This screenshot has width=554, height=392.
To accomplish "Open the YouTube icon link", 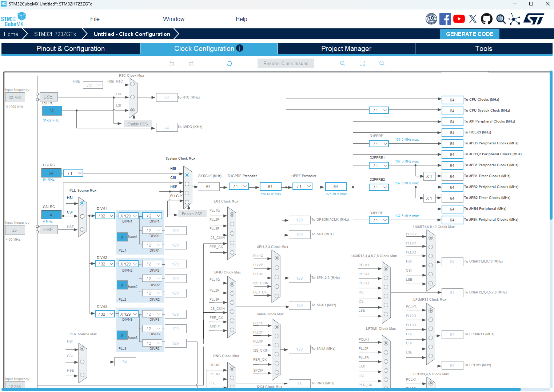I will (459, 19).
